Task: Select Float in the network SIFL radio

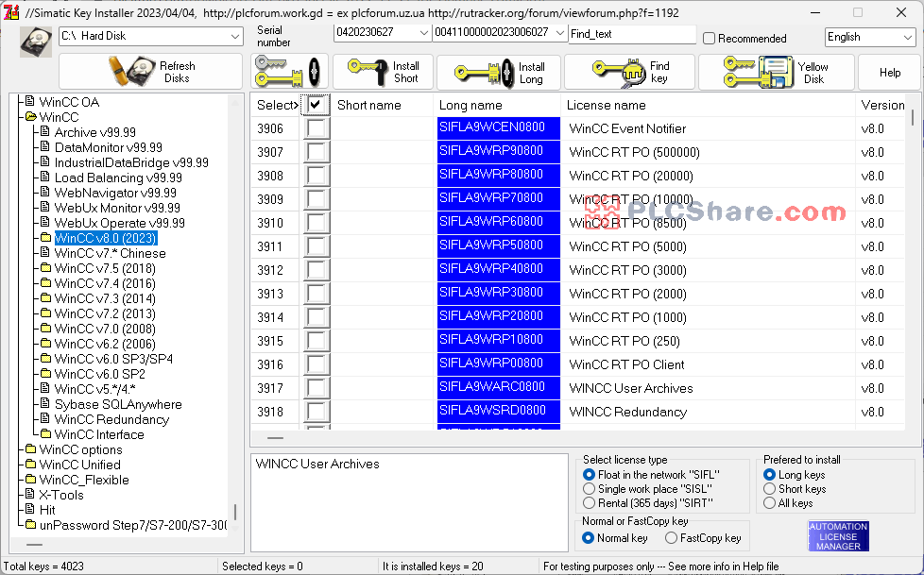Action: point(589,474)
